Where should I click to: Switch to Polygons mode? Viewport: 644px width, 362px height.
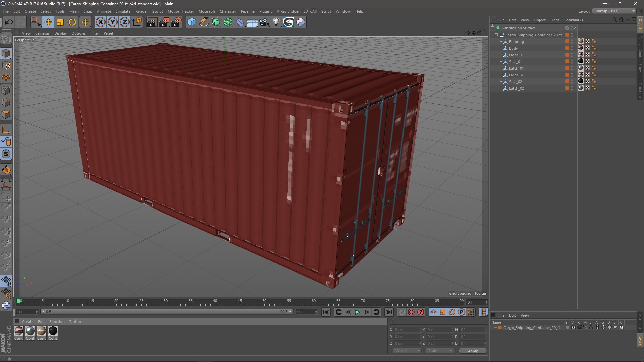pyautogui.click(x=6, y=114)
